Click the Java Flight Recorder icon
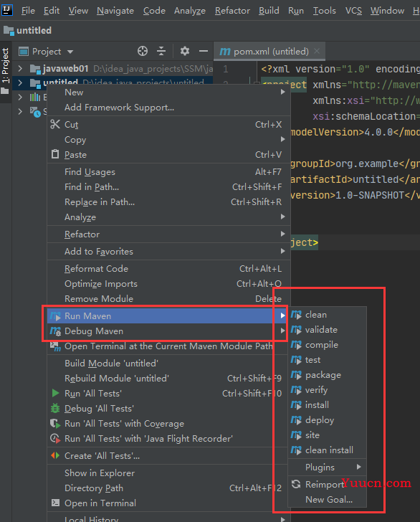The height and width of the screenshot is (522, 420). (55, 438)
